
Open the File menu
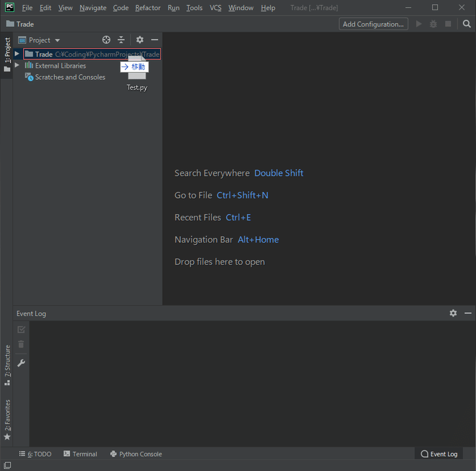[x=27, y=8]
